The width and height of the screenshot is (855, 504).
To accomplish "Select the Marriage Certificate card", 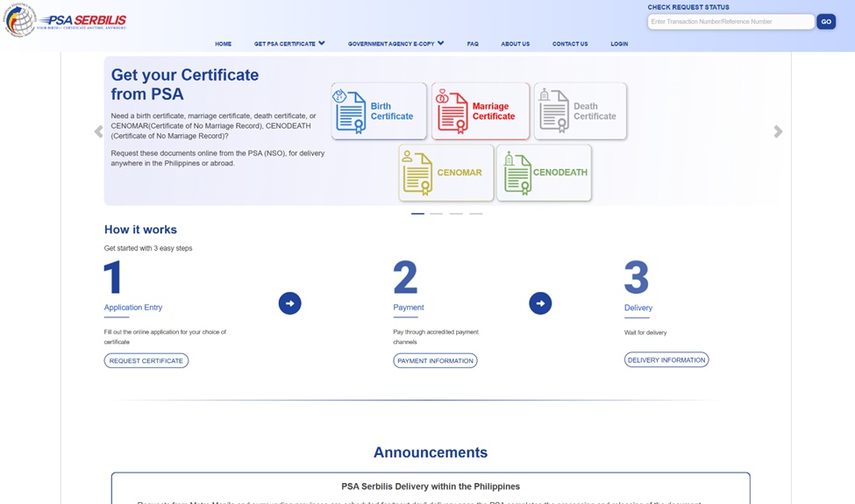I will pyautogui.click(x=481, y=111).
